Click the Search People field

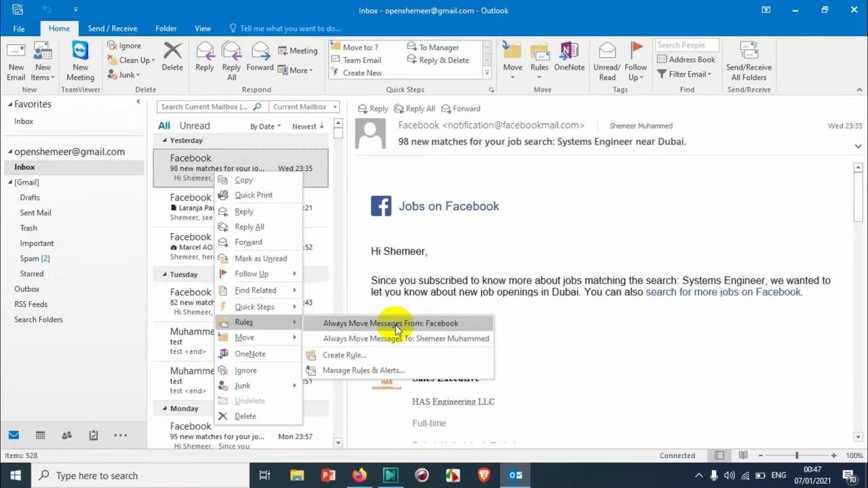click(686, 45)
